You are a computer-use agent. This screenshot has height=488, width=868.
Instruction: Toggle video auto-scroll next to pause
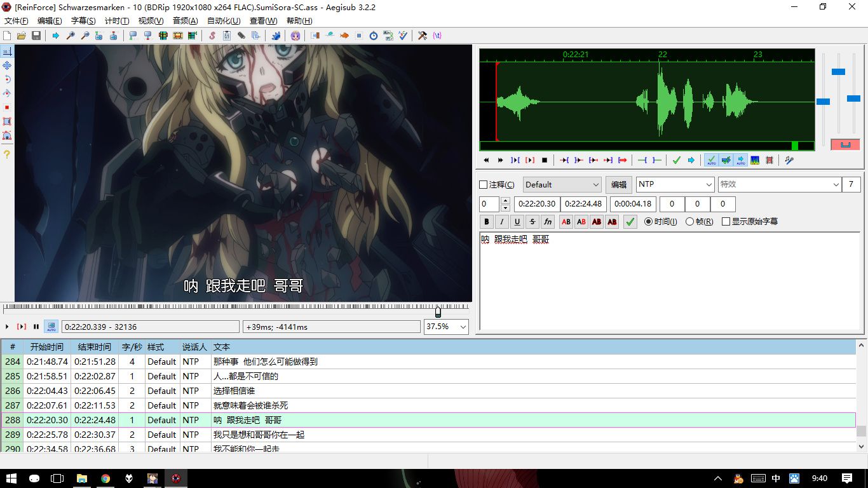coord(51,327)
